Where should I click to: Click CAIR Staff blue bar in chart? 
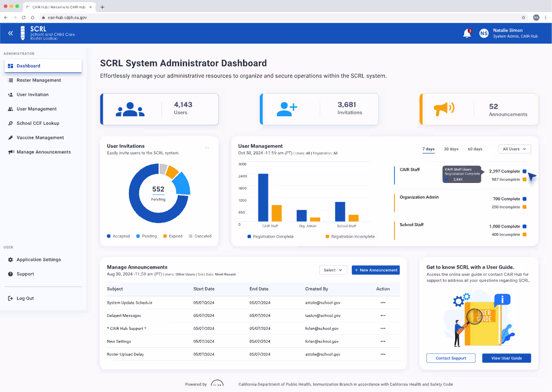[x=263, y=198]
